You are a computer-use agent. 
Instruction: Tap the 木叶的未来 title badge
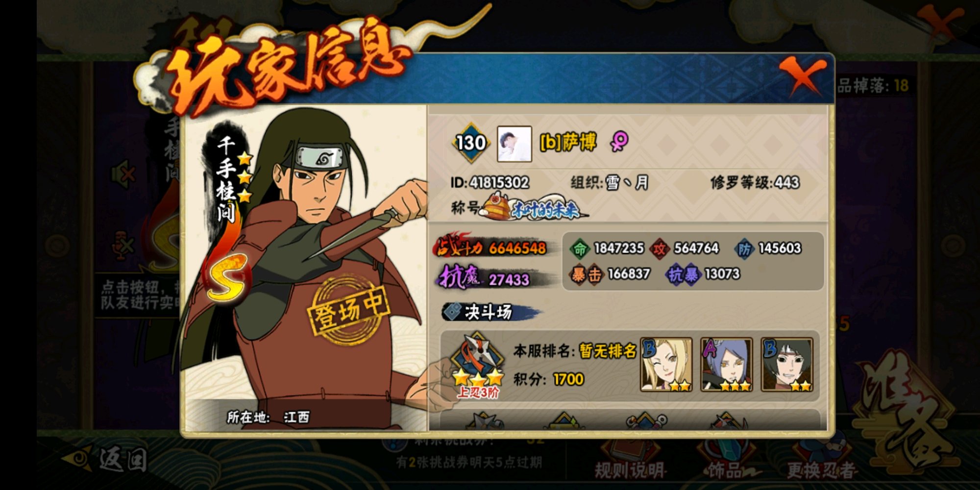pyautogui.click(x=534, y=207)
